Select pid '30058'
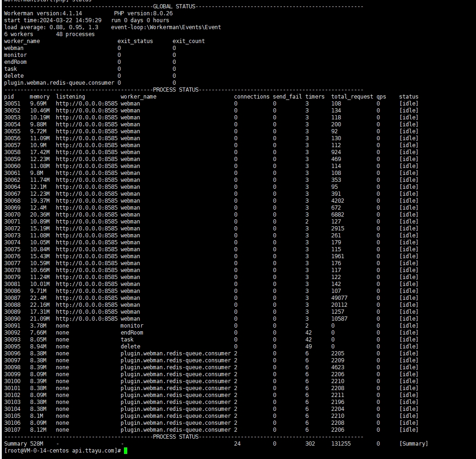This screenshot has height=459, width=476. tap(12, 152)
